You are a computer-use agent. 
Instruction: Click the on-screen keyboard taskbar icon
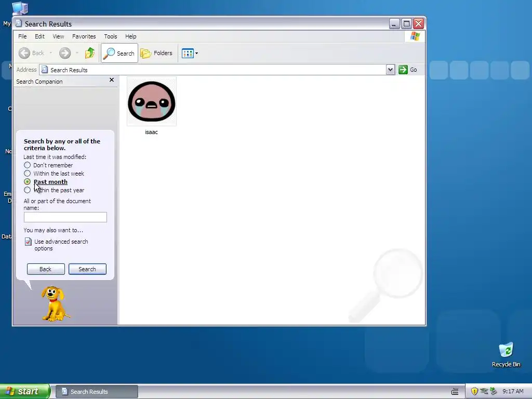(455, 392)
